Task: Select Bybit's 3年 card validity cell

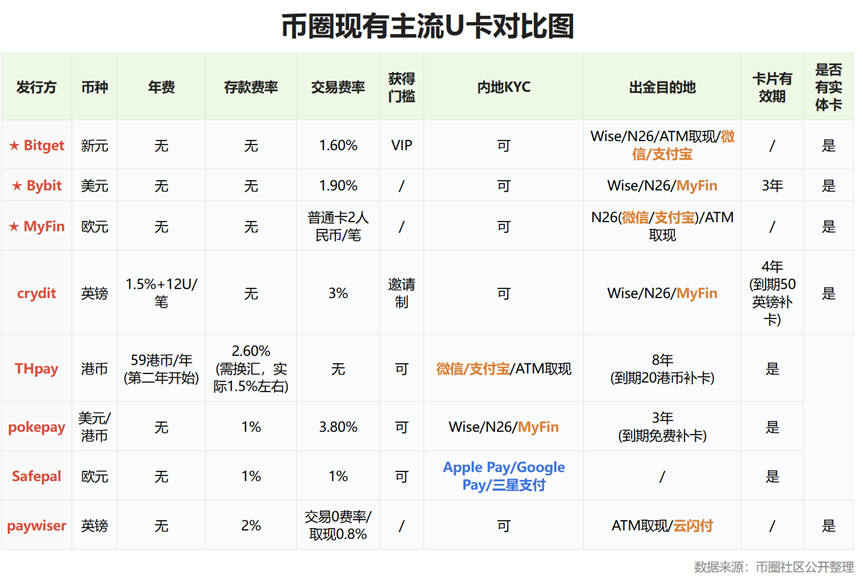Action: tap(772, 186)
